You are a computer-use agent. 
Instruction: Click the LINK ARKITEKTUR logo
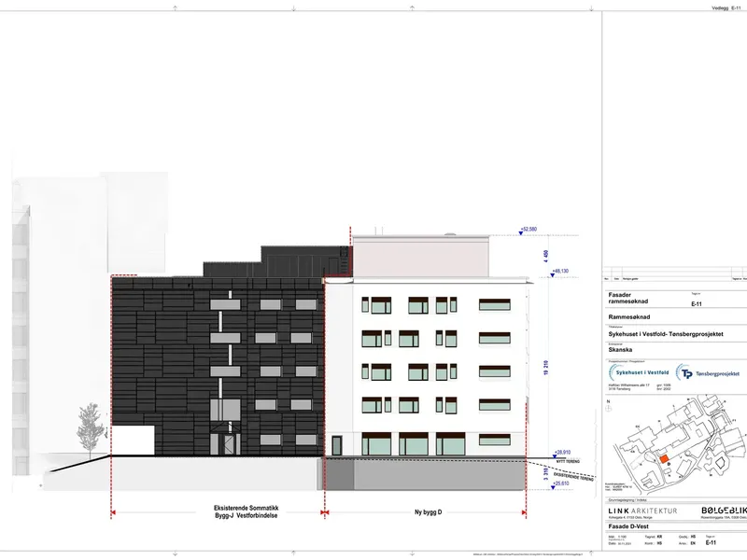(642, 511)
